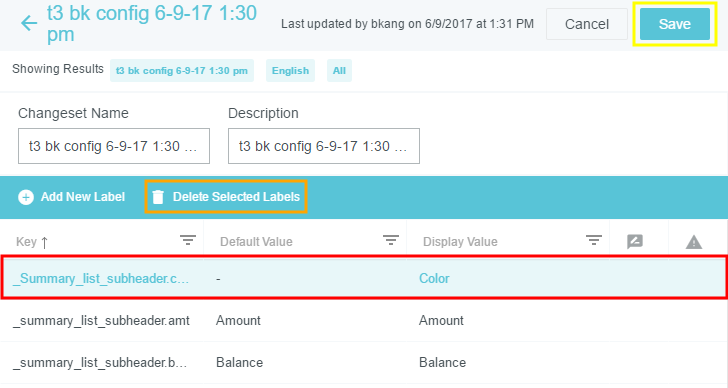Open the Default Value column filter icon
Image resolution: width=728 pixels, height=388 pixels.
point(390,240)
